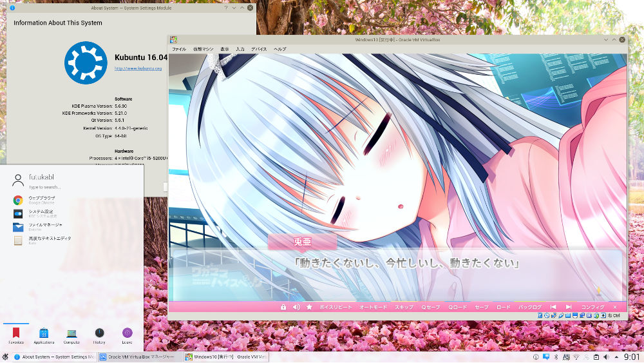Select History tab in launcher
The width and height of the screenshot is (644, 363).
(x=99, y=335)
